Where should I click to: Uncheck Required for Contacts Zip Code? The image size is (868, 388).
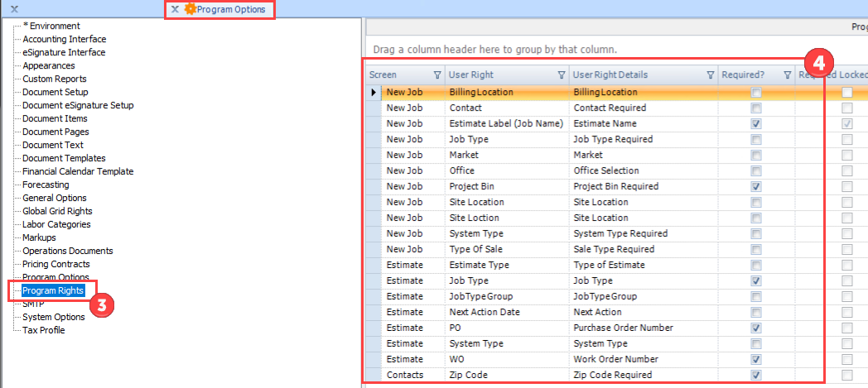755,375
